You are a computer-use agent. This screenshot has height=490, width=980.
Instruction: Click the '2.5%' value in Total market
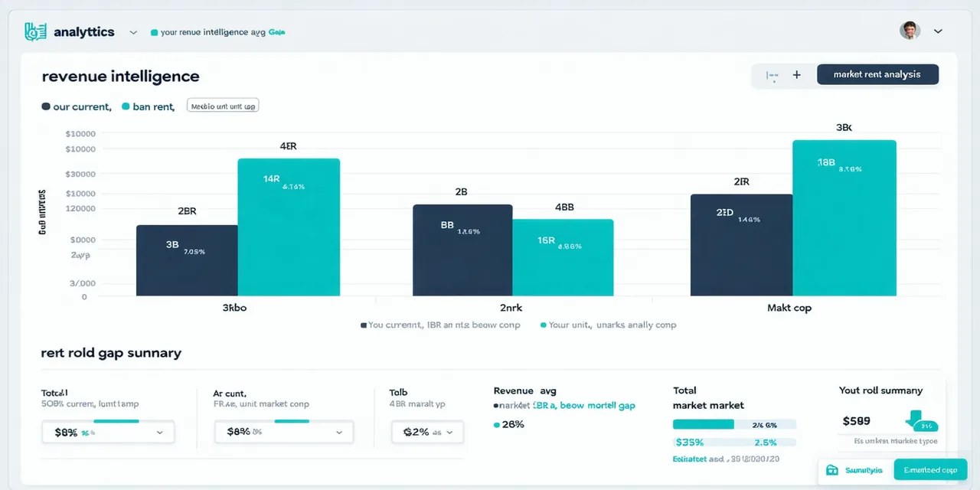tap(766, 443)
